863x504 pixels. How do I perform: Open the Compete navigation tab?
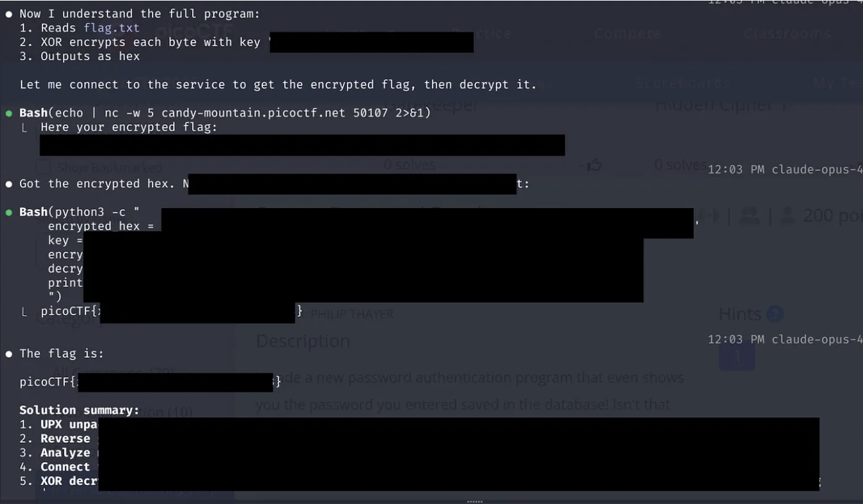(627, 33)
